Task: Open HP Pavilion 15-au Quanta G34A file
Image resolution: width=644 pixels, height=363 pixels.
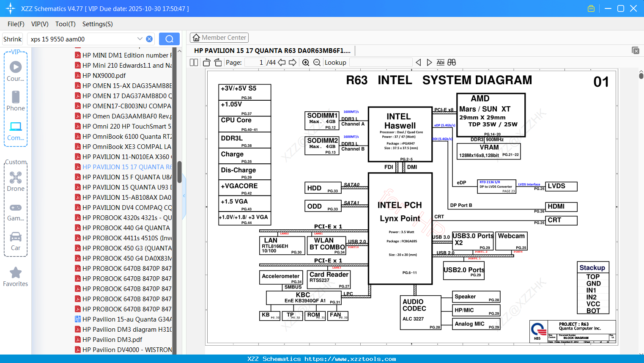Action: pos(123,319)
